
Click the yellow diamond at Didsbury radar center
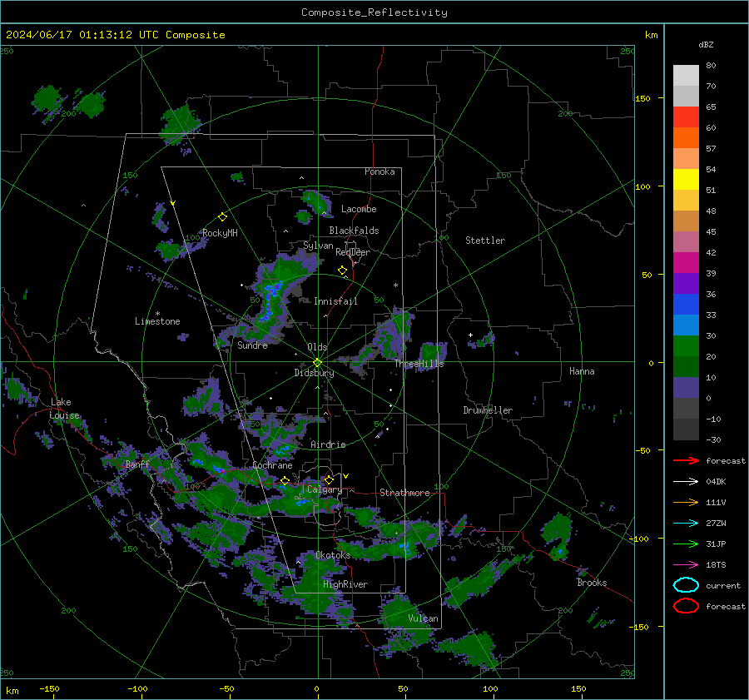(317, 363)
